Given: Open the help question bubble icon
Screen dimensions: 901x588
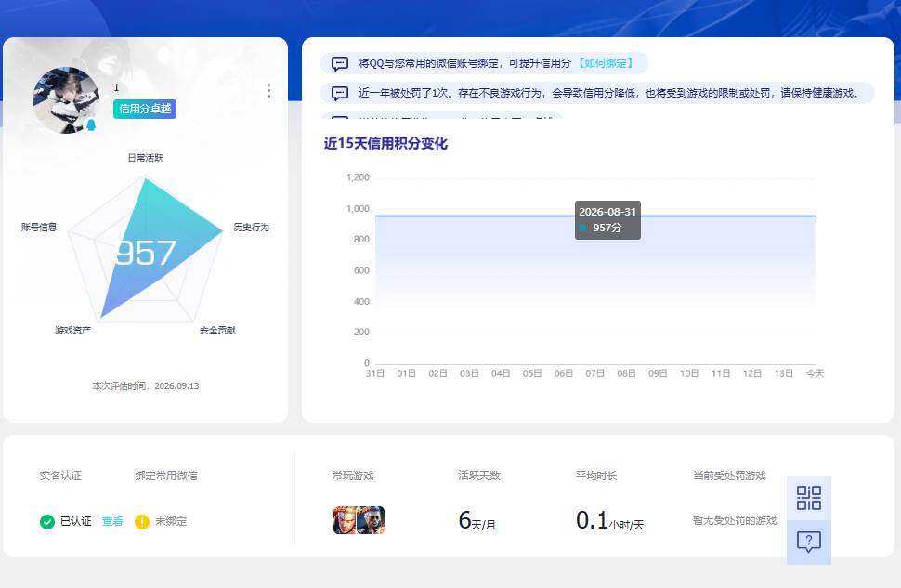Looking at the screenshot, I should 808,542.
